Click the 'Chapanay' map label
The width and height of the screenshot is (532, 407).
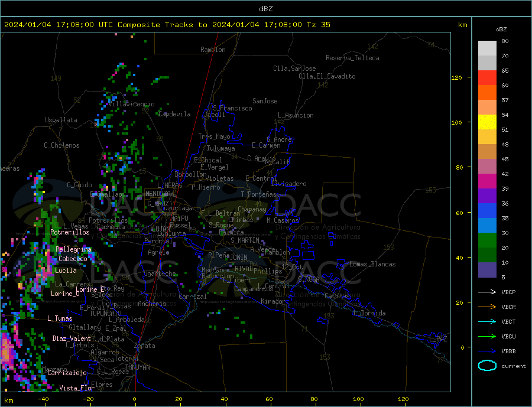[252, 209]
